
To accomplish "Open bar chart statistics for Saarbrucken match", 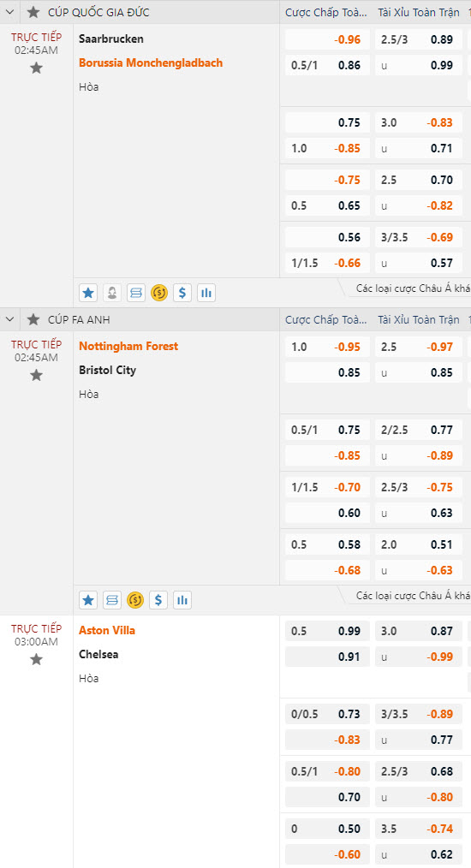I will coord(206,293).
